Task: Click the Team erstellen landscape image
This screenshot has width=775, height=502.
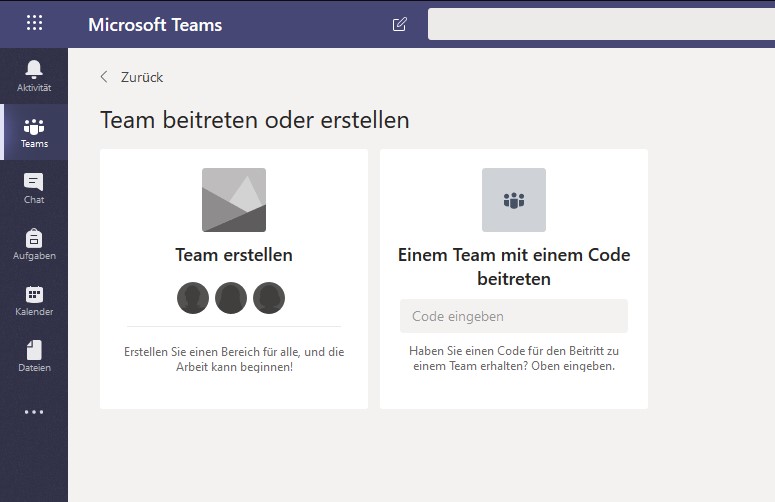Action: [234, 200]
